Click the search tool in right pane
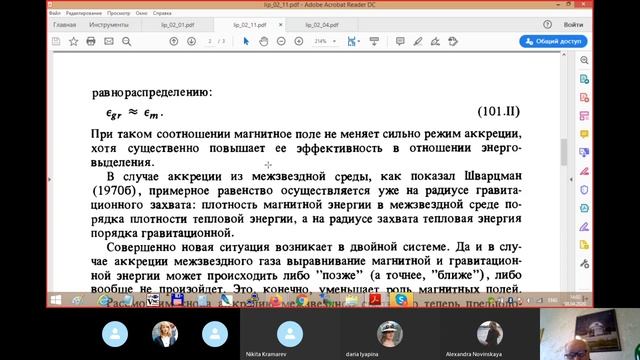640x360 pixels. click(584, 60)
